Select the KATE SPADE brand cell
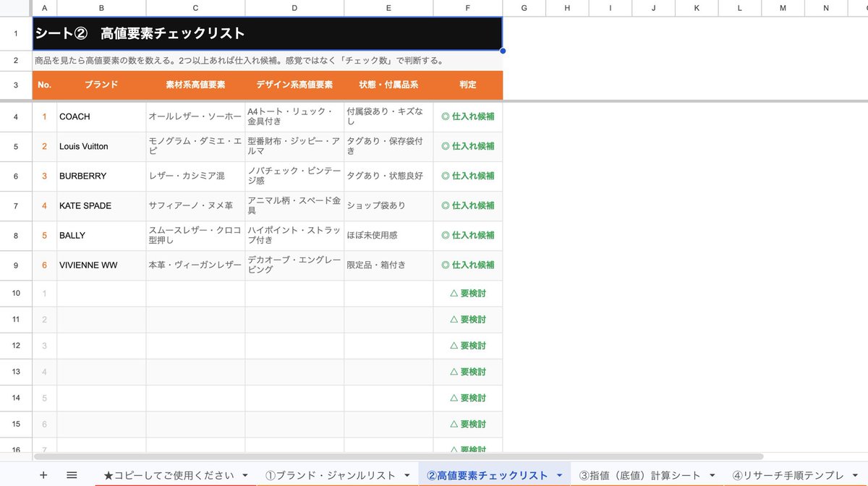Screen dimensions: 868x486 pos(101,205)
